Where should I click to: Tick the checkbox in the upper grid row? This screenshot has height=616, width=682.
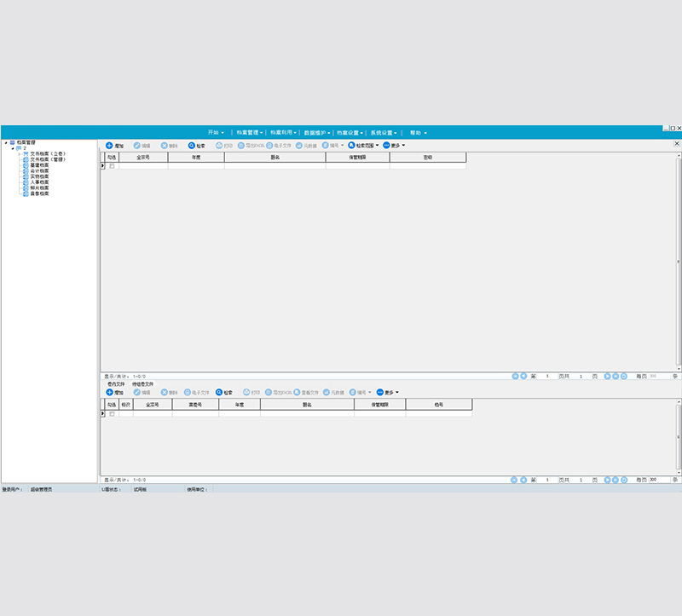112,166
